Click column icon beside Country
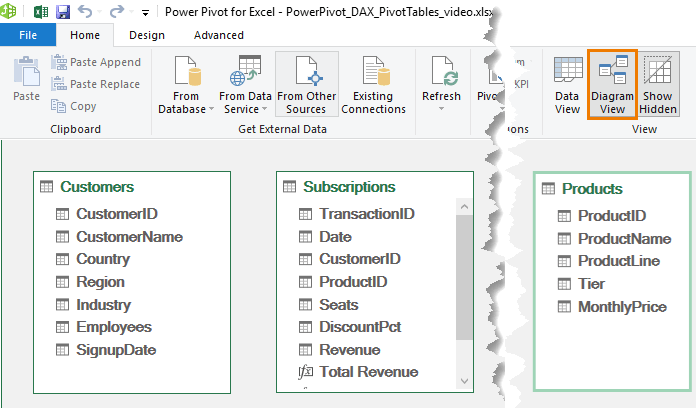This screenshot has width=696, height=408. click(63, 259)
